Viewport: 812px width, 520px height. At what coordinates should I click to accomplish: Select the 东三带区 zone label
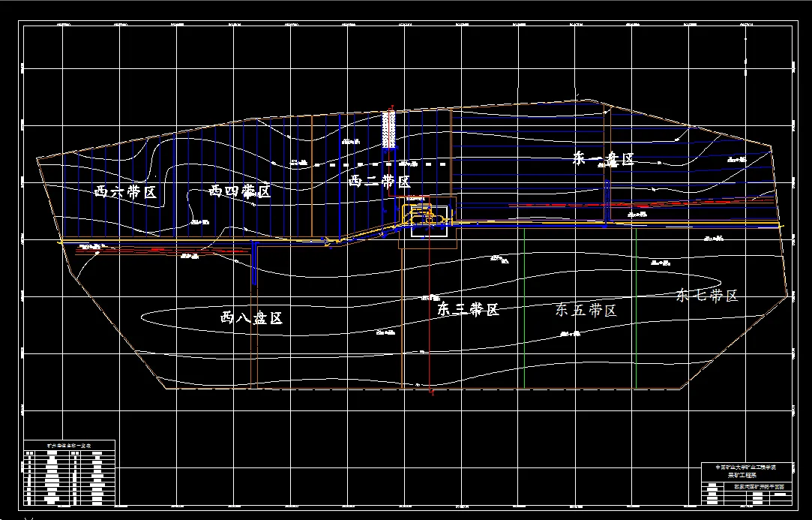point(468,309)
